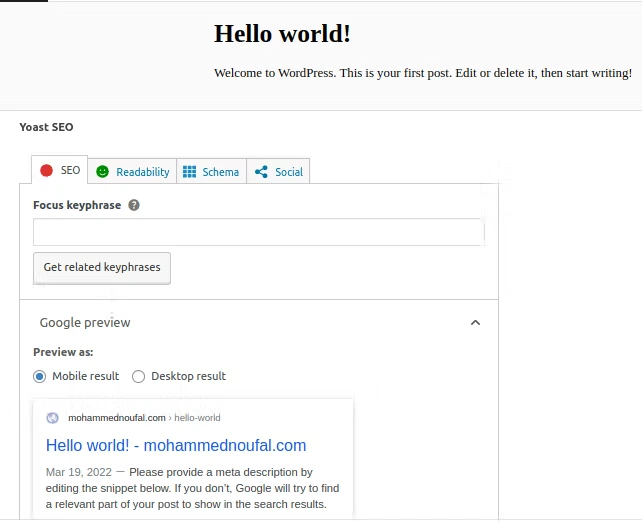The image size is (642, 522).
Task: Click the snippet URL mohammednoufal.com › hello-world
Action: tap(144, 418)
